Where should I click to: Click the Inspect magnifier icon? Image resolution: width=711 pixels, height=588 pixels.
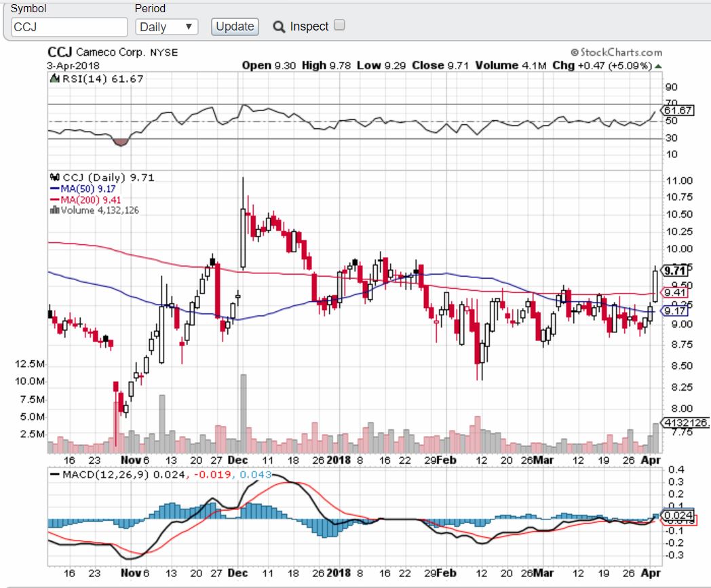coord(278,26)
